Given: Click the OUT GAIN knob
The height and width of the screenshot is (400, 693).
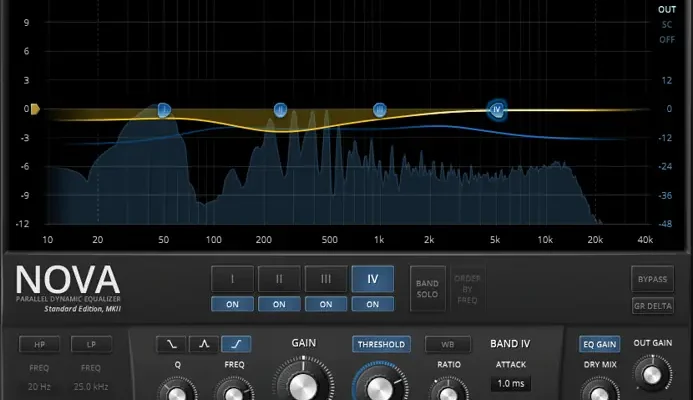Looking at the screenshot, I should [x=652, y=376].
